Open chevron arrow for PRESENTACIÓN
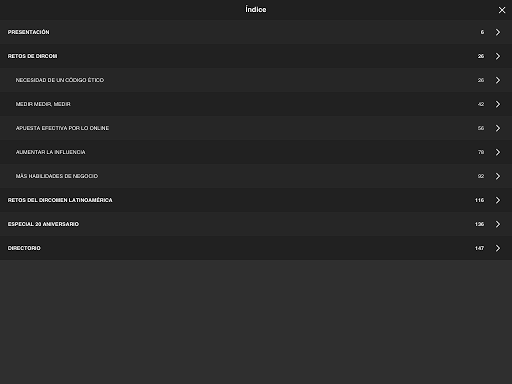Viewport: 512px width, 384px height. (498, 32)
